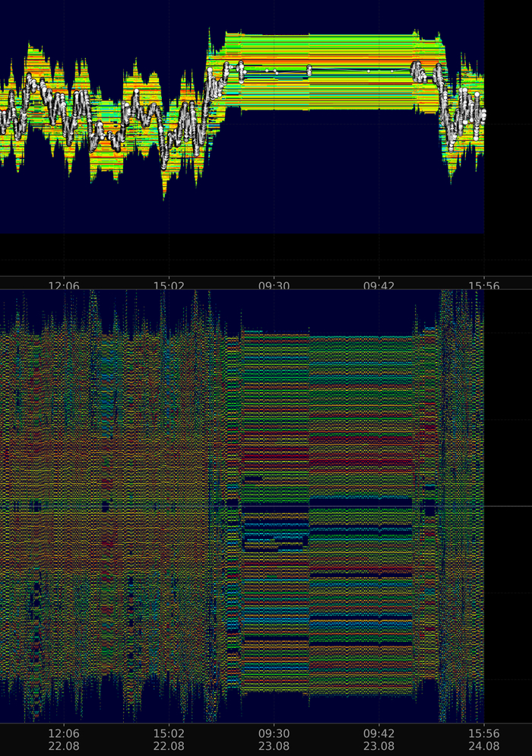Click the 15:56 label on upper time axis
The width and height of the screenshot is (532, 756).
coord(483,286)
